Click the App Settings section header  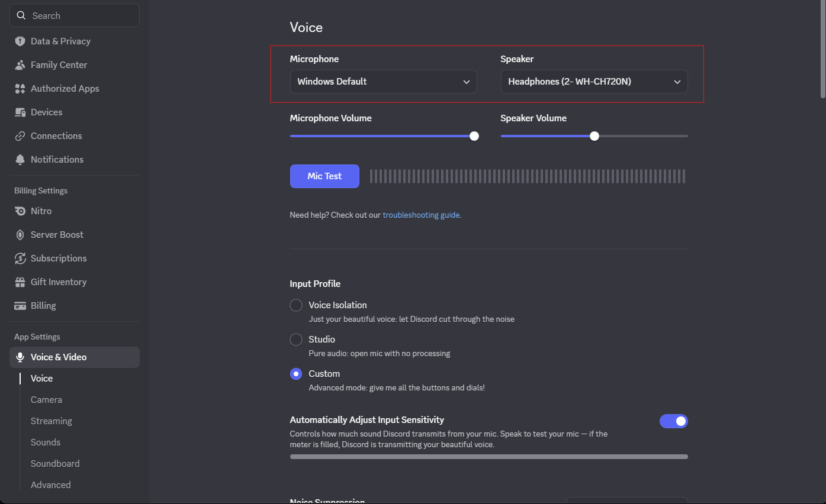point(37,337)
